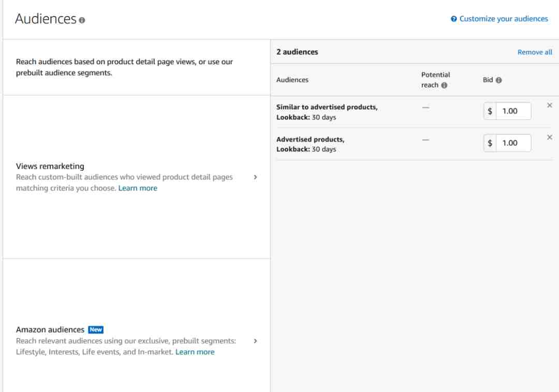This screenshot has height=392, width=559.
Task: Remove the Advertised products audience with its X
Action: tap(550, 138)
